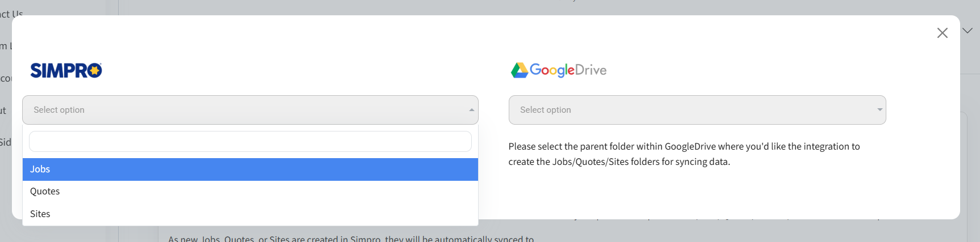The height and width of the screenshot is (242, 980).
Task: Click the cut-off sidebar item starting with "Sid"
Action: tap(5, 142)
